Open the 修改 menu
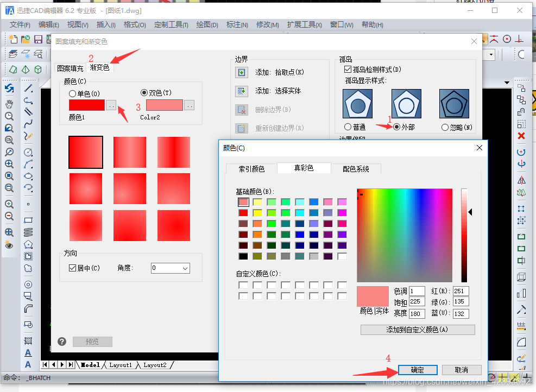 point(267,24)
